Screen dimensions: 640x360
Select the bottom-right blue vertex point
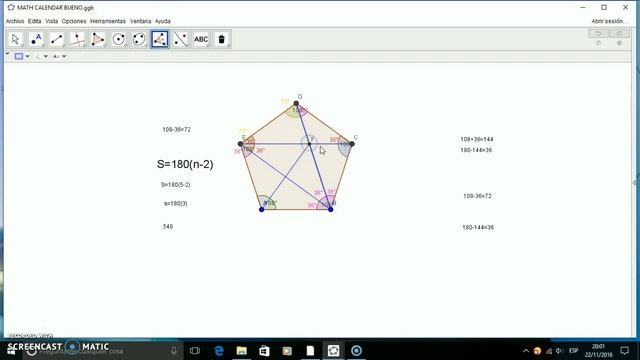click(x=331, y=209)
